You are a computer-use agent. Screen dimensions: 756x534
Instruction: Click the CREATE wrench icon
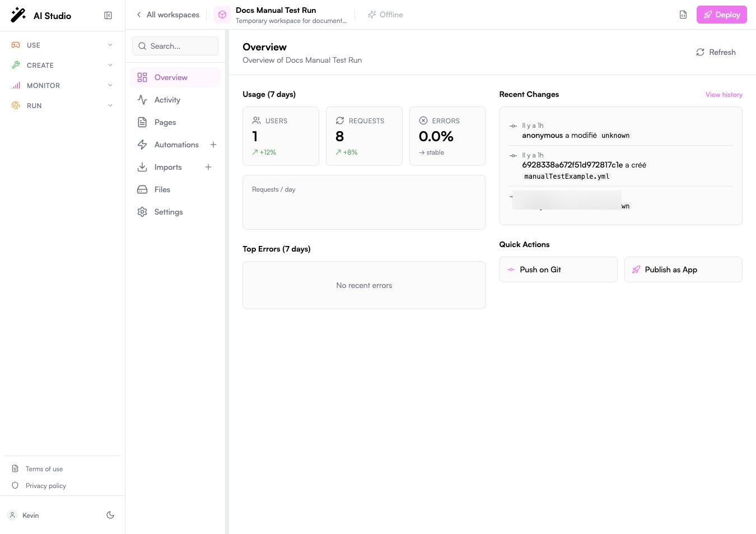pos(16,65)
